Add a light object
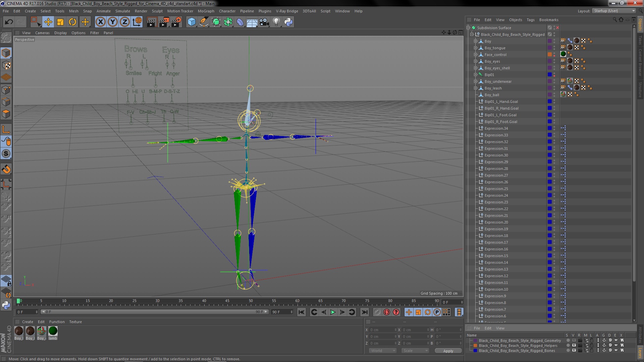This screenshot has height=362, width=644. click(x=276, y=22)
